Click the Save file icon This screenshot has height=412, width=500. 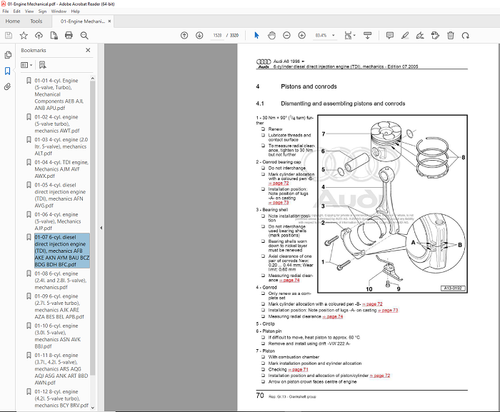point(8,35)
